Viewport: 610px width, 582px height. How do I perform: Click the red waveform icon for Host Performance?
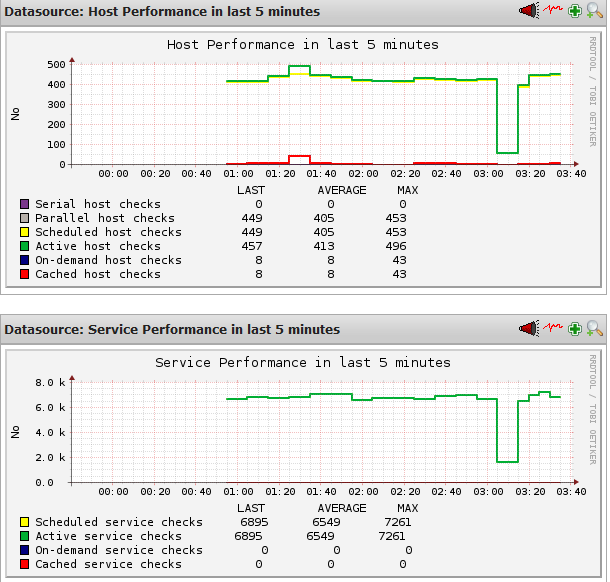click(553, 11)
